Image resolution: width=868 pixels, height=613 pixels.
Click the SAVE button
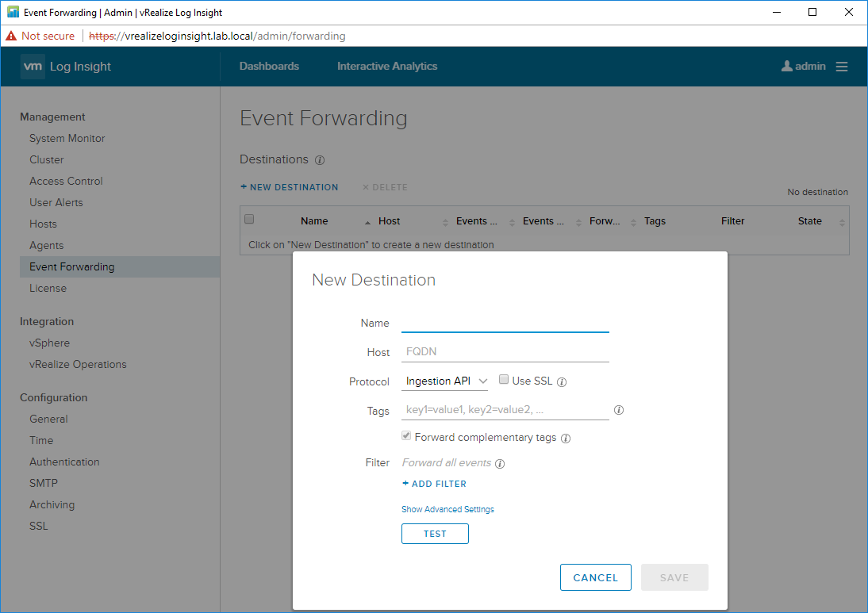click(x=674, y=577)
